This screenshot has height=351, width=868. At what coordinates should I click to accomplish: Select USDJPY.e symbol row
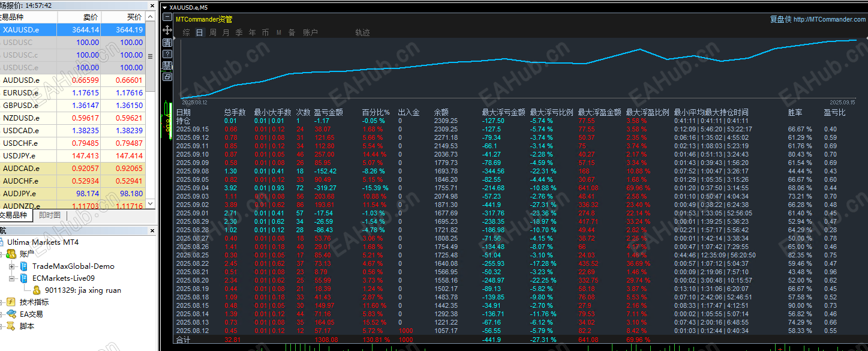pos(73,155)
